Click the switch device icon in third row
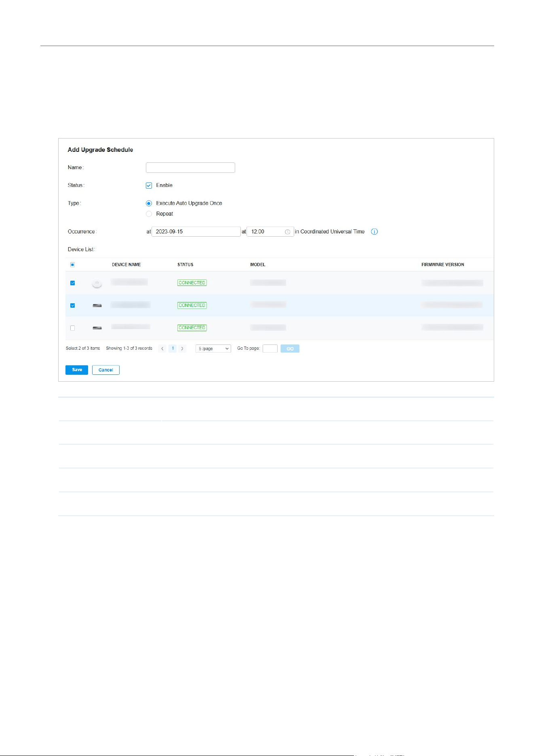This screenshot has width=535, height=756. [x=97, y=328]
